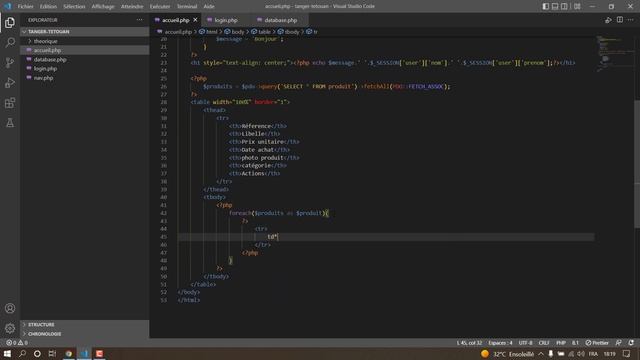Change file encoding UTF-8
The image size is (640, 360).
(525, 343)
